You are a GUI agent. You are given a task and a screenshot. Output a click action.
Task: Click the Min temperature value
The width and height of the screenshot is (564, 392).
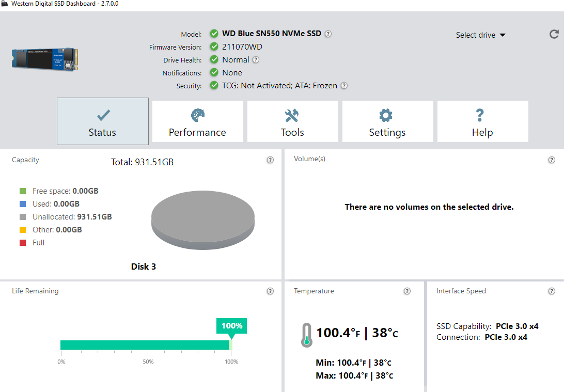coord(354,363)
